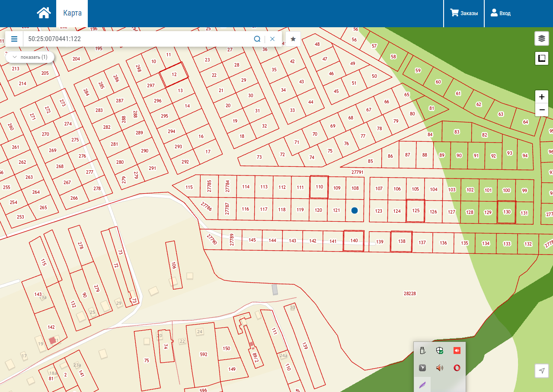553x392 pixels.
Task: Click the Вход login button
Action: coord(500,13)
